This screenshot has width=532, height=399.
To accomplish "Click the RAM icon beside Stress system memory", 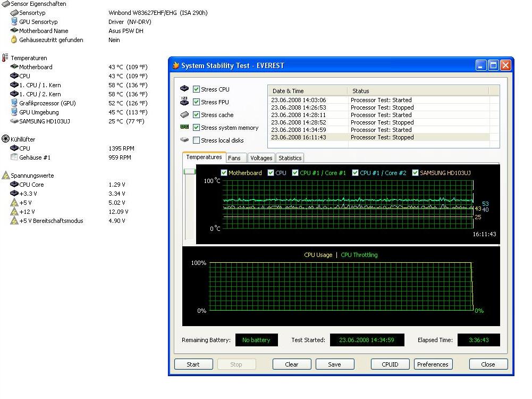I will click(184, 127).
